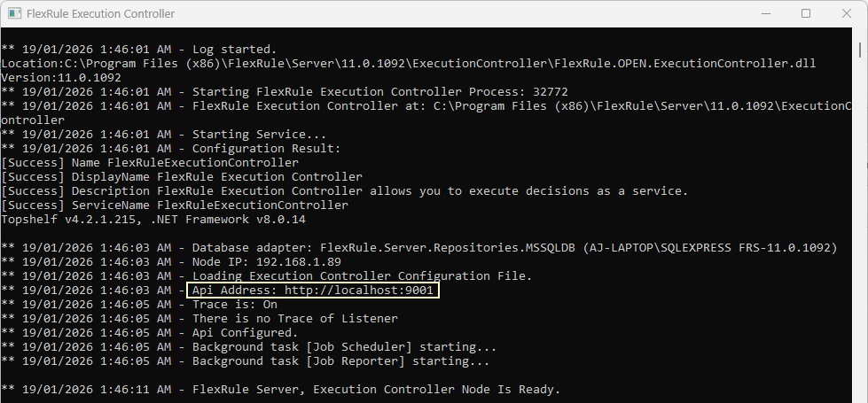Click the 'Log started.' line
The image size is (868, 403).
(138, 50)
